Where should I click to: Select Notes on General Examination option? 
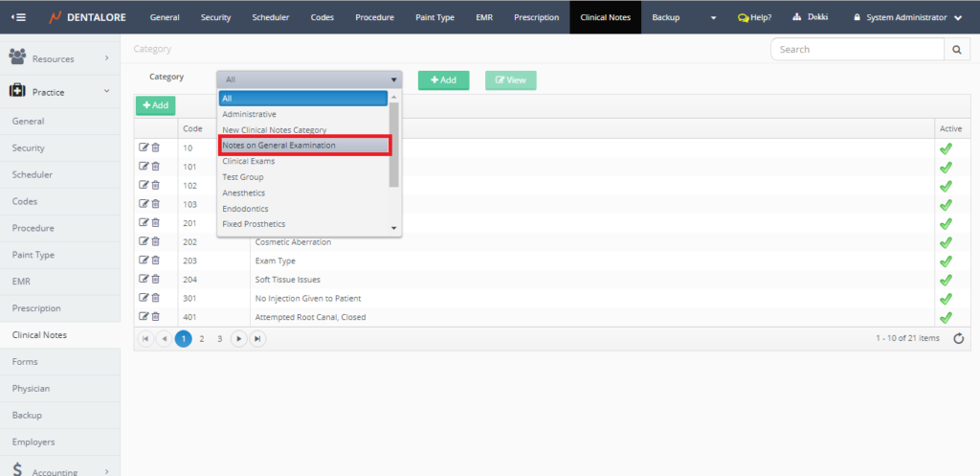(304, 146)
